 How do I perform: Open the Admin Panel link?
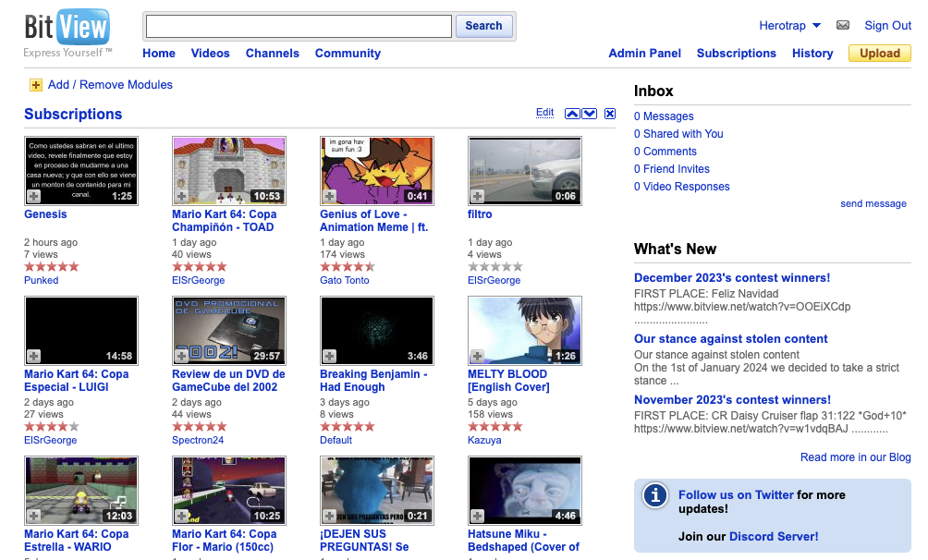click(644, 54)
